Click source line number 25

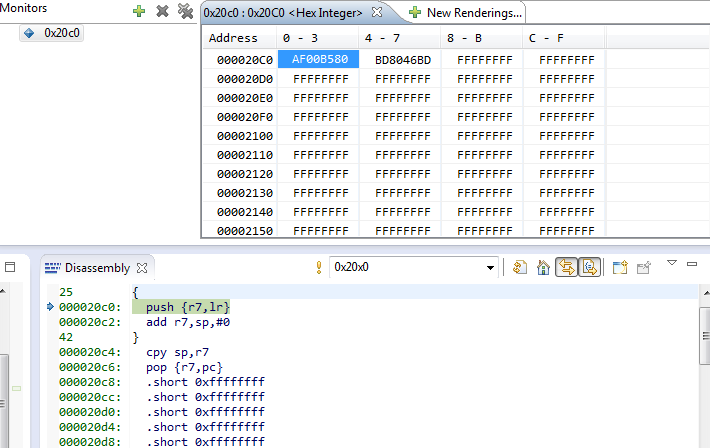[66, 292]
